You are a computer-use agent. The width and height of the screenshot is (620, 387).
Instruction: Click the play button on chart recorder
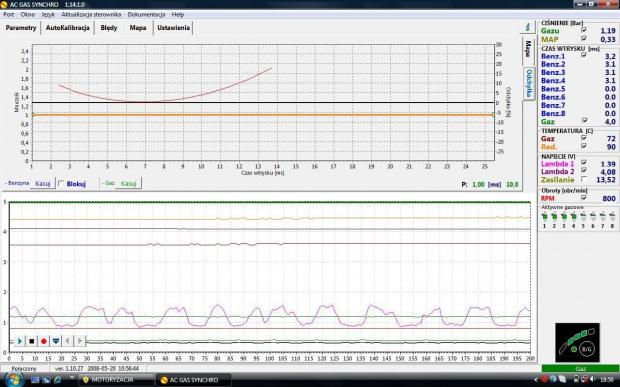[19, 341]
